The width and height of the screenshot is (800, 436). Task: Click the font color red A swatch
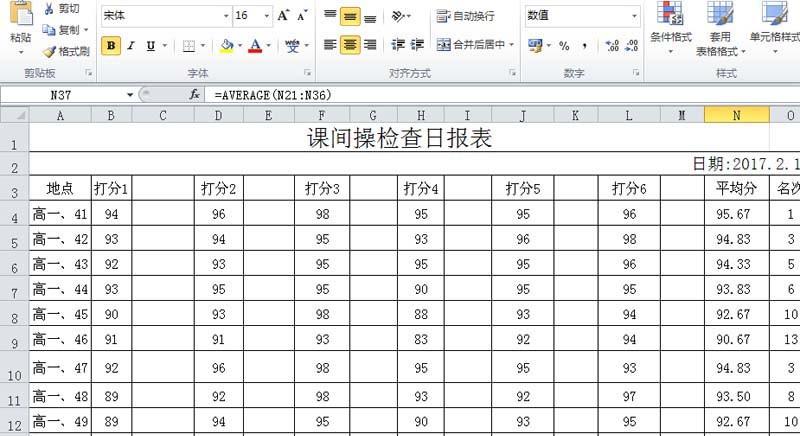pos(255,45)
